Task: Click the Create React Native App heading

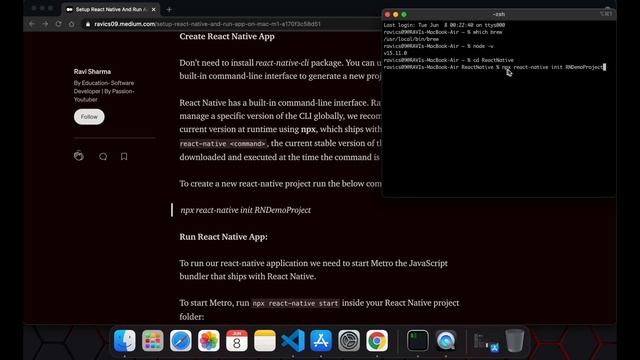Action: (x=227, y=36)
